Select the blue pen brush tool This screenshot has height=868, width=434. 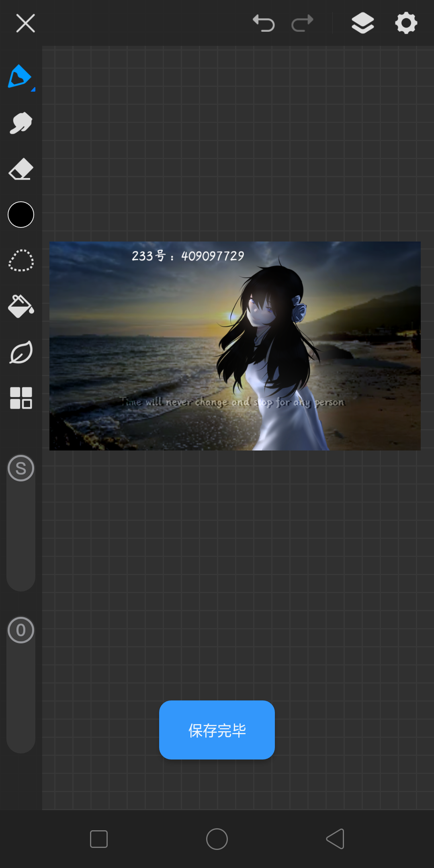20,76
